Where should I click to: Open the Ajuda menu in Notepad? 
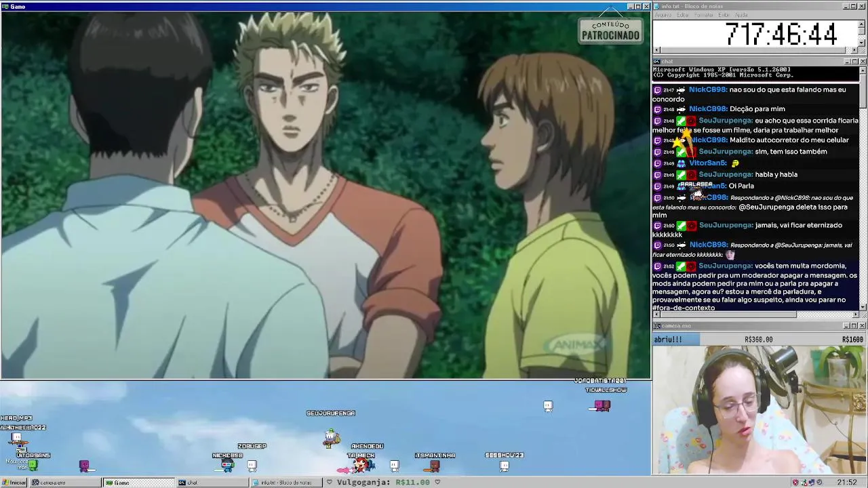click(741, 15)
